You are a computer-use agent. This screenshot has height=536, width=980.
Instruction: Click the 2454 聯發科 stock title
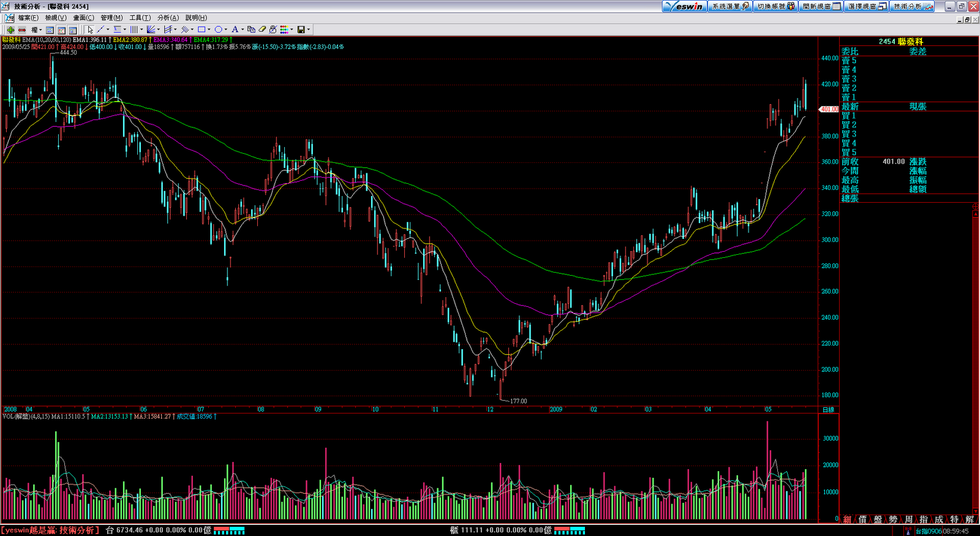pyautogui.click(x=901, y=42)
